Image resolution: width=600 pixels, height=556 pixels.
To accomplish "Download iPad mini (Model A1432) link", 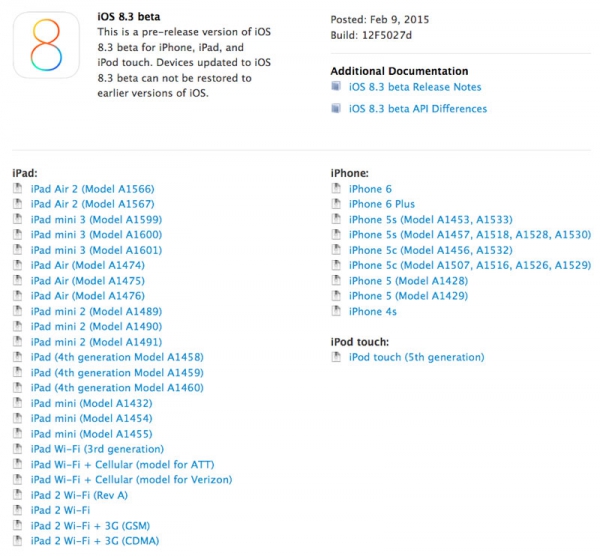I will (x=91, y=403).
